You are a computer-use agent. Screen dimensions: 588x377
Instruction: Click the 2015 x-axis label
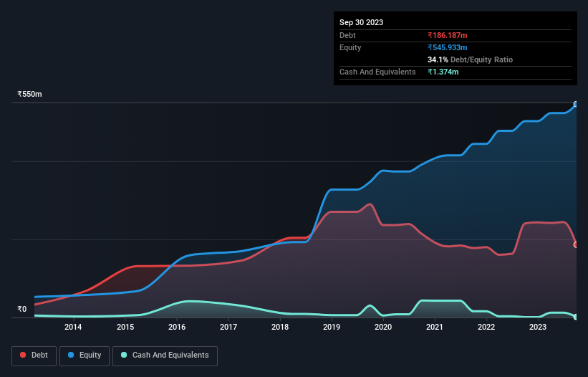pyautogui.click(x=125, y=327)
